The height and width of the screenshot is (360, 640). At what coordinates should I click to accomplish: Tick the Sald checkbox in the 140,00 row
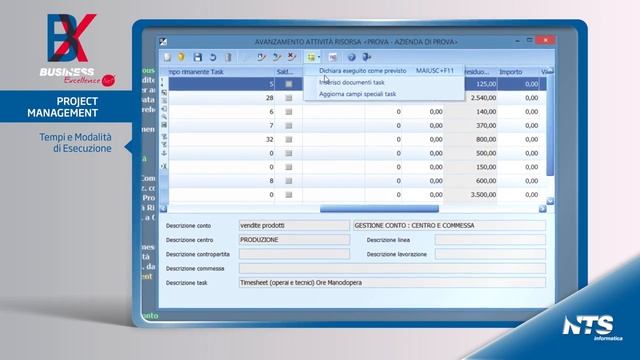point(289,112)
